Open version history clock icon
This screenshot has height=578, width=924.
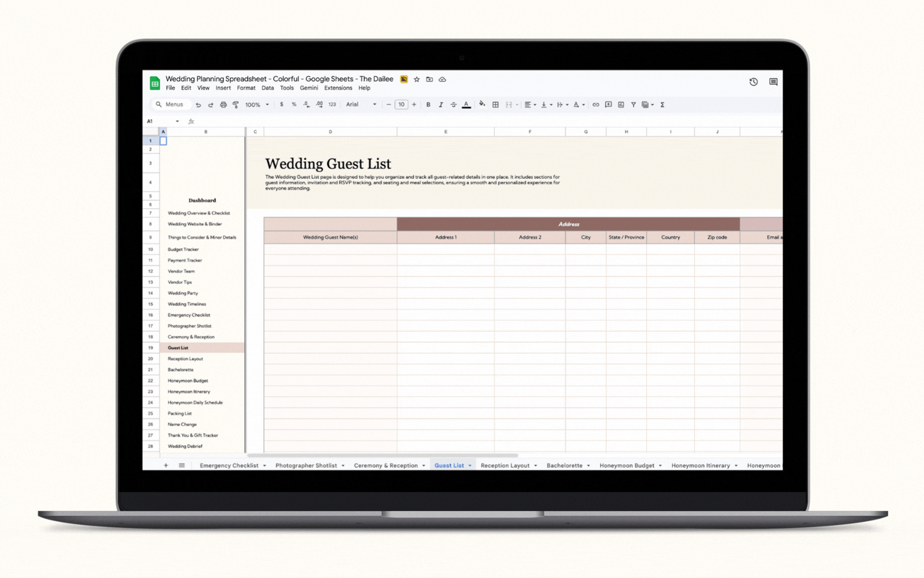pyautogui.click(x=754, y=82)
